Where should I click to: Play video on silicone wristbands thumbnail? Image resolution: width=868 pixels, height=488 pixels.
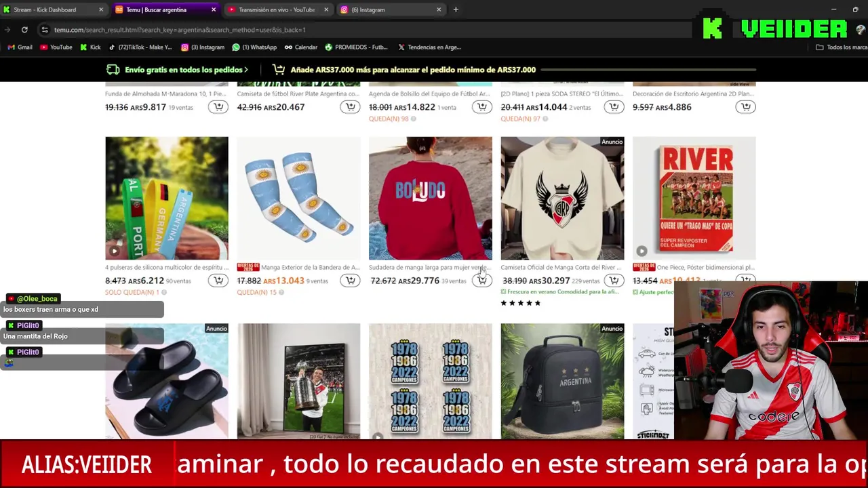(114, 251)
